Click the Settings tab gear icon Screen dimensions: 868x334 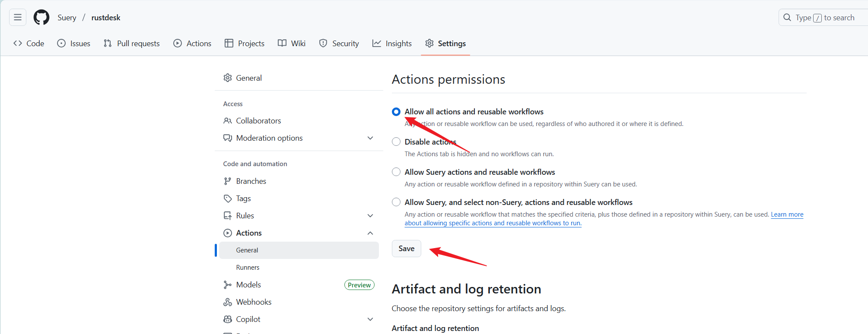[429, 43]
